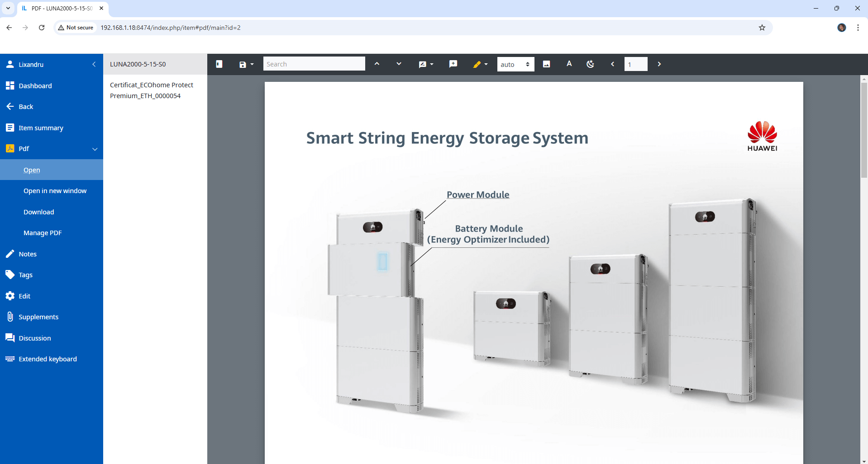Add a new pinned note
The width and height of the screenshot is (868, 464).
pos(453,64)
